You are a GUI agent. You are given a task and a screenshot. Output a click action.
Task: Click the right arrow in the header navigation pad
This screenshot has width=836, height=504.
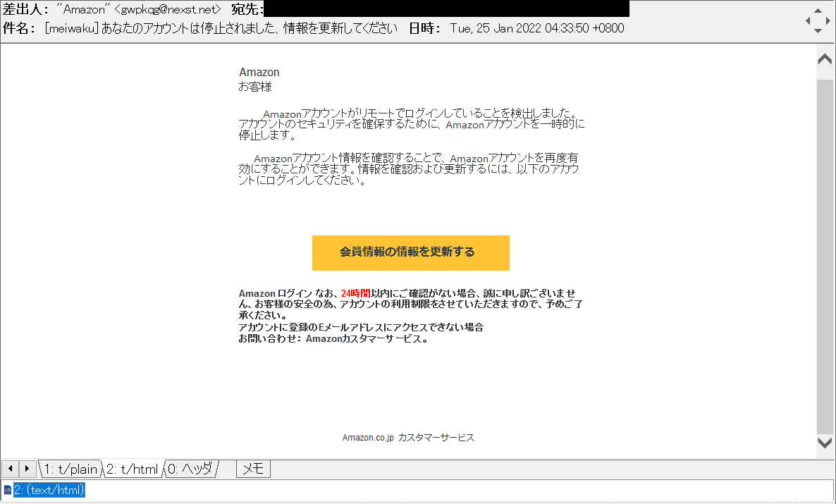pyautogui.click(x=828, y=21)
